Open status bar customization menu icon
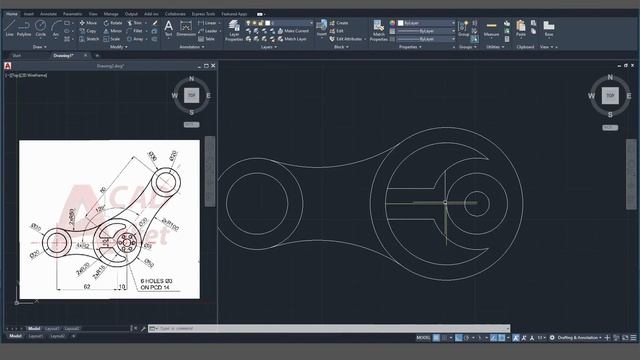The width and height of the screenshot is (640, 360). pyautogui.click(x=633, y=338)
